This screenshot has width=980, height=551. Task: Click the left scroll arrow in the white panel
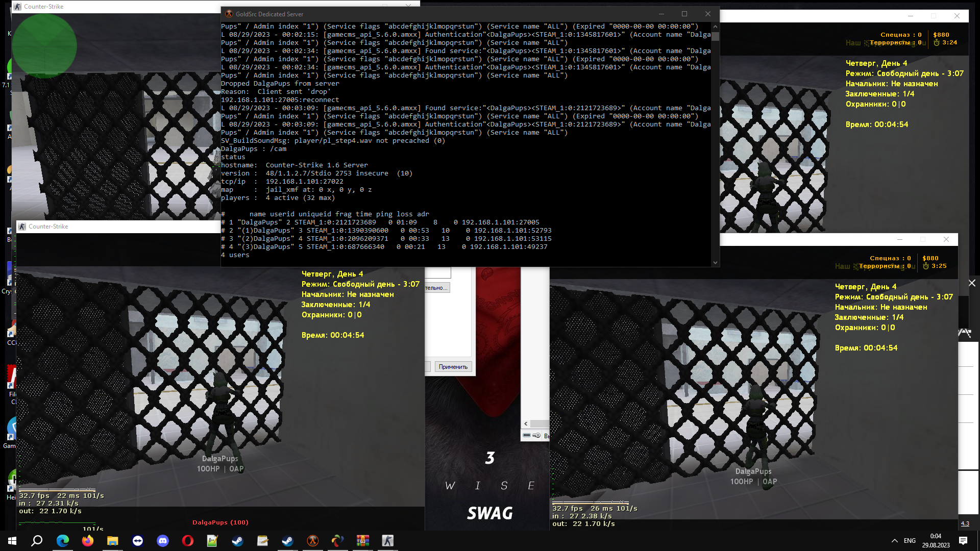point(526,423)
